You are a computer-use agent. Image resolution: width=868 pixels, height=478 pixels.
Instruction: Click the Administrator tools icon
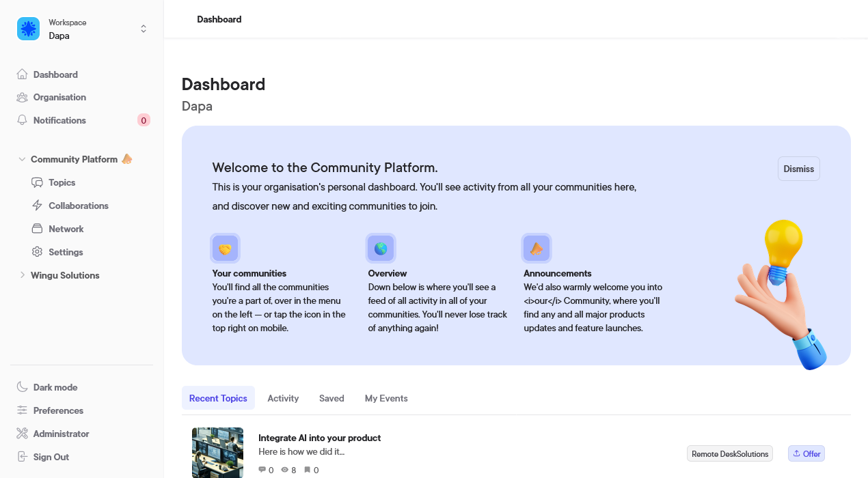click(23, 434)
